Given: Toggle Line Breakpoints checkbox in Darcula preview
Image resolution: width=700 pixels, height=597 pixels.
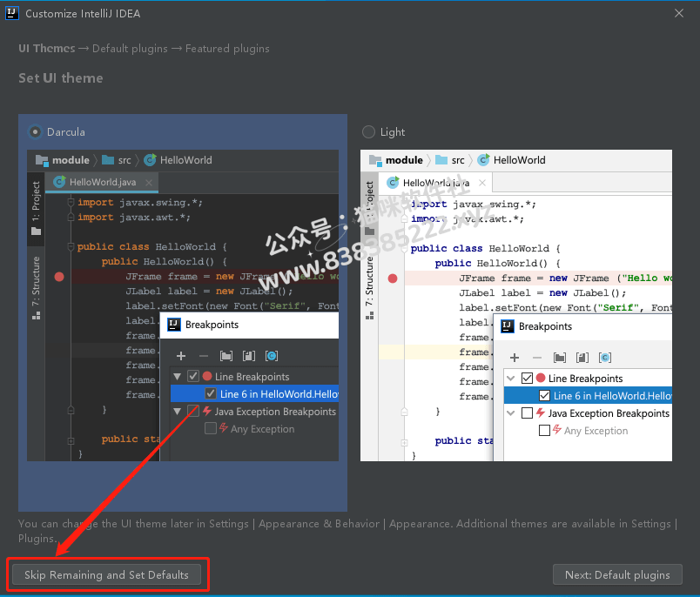Looking at the screenshot, I should (193, 376).
